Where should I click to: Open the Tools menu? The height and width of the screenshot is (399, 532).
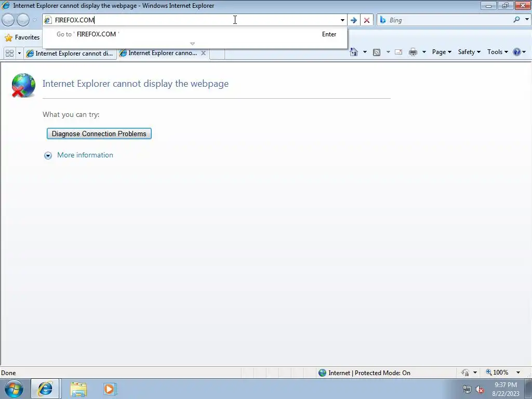click(x=497, y=52)
